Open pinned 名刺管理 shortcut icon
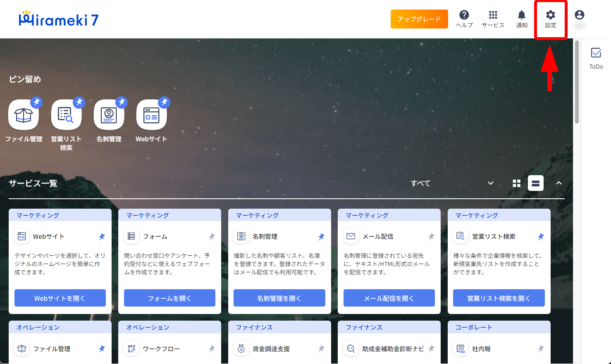 109,115
